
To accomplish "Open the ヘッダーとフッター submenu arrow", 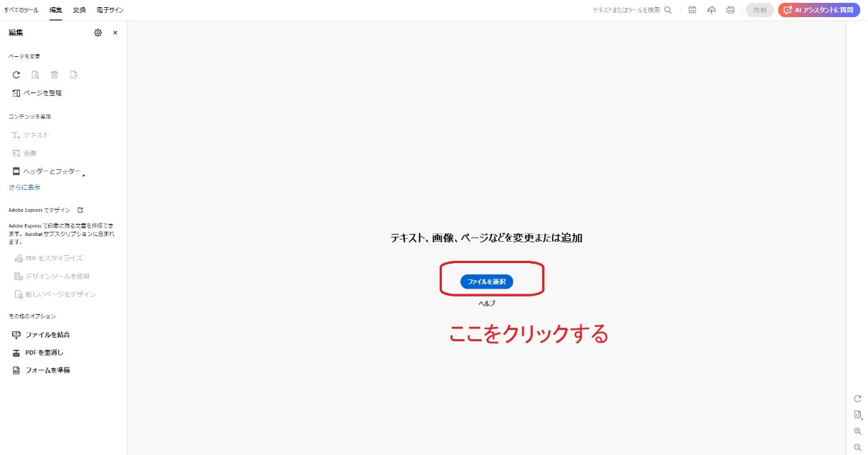I will coord(83,174).
